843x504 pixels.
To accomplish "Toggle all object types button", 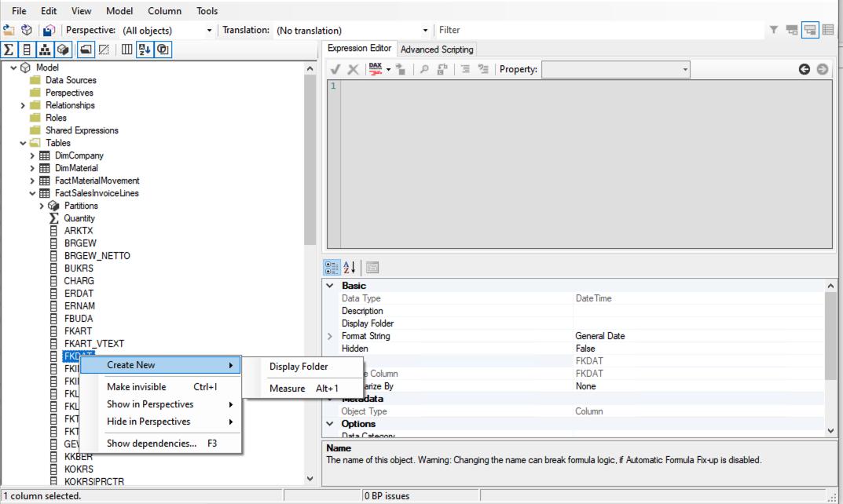I will [163, 49].
